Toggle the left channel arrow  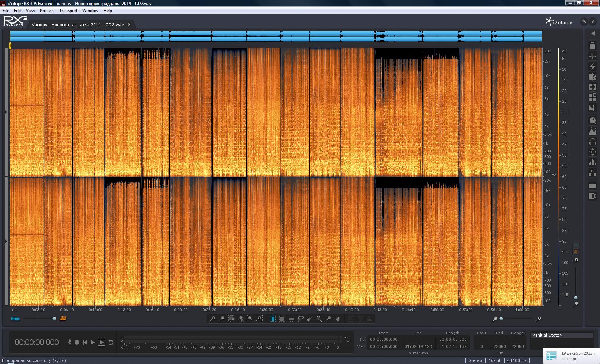click(6, 112)
